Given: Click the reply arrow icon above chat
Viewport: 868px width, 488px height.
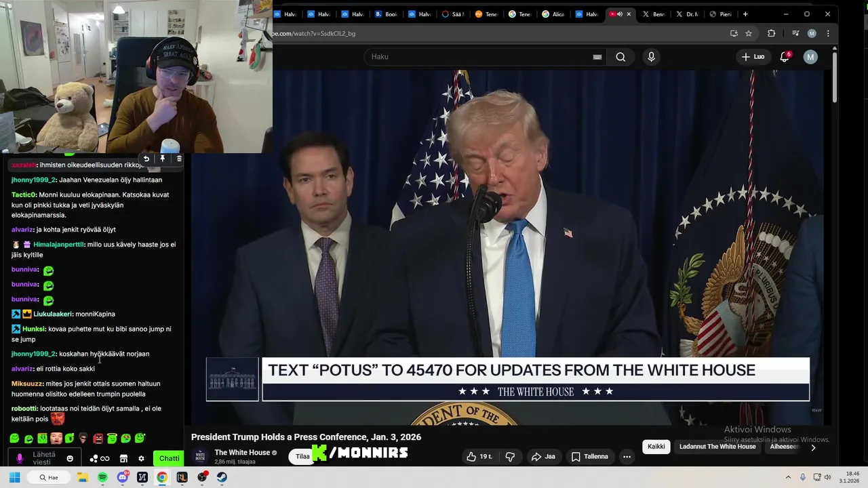Looking at the screenshot, I should (x=146, y=159).
